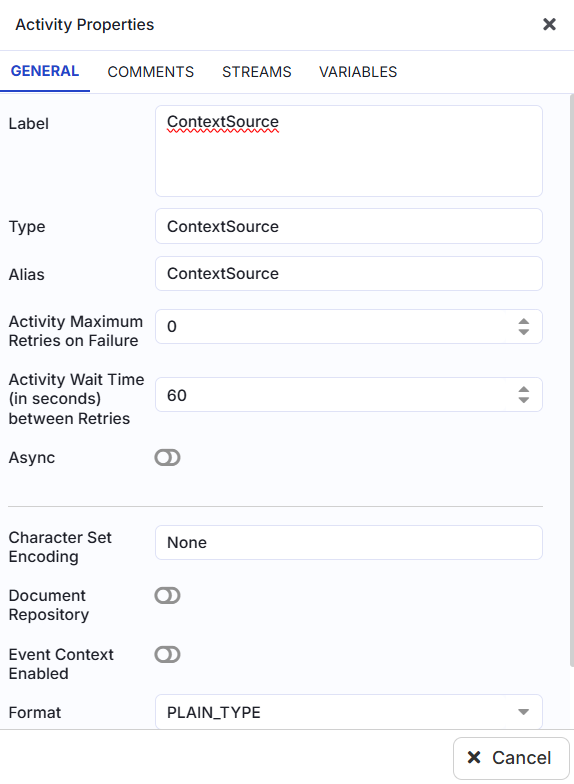Enable the Document Repository switch
The image size is (574, 784).
pos(168,596)
